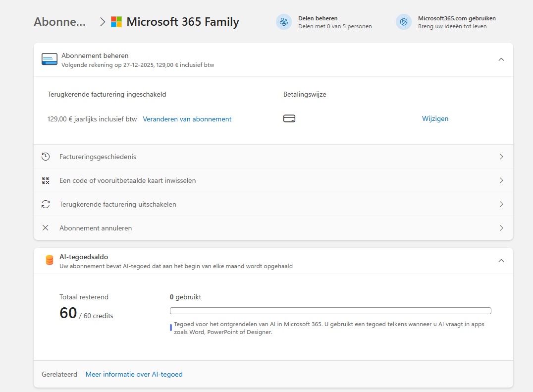Click "129,00 € jaarlijks inclusief btw" text
This screenshot has height=392, width=533.
tap(92, 119)
